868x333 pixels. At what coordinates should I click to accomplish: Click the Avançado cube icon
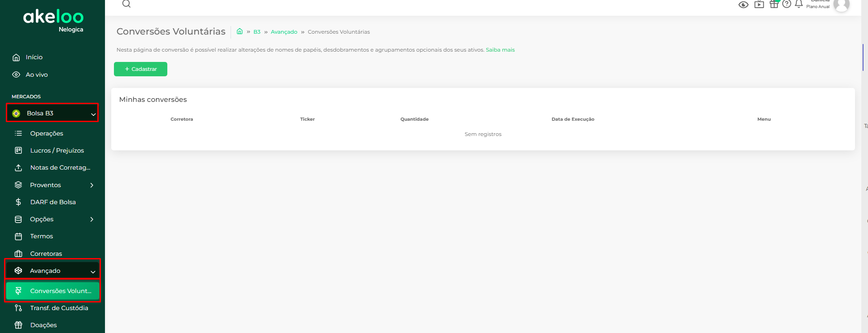pyautogui.click(x=18, y=271)
